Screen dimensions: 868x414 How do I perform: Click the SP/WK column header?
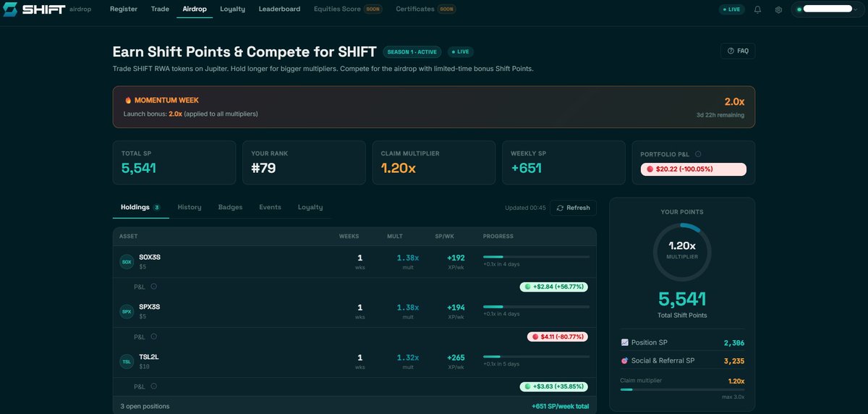point(445,237)
